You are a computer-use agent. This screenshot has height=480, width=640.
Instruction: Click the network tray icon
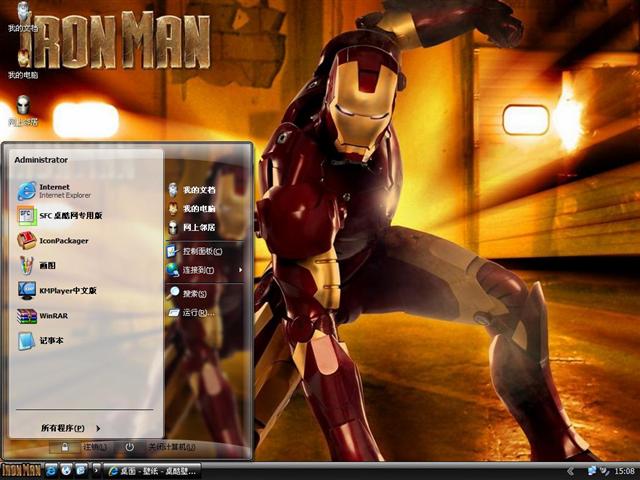click(591, 471)
